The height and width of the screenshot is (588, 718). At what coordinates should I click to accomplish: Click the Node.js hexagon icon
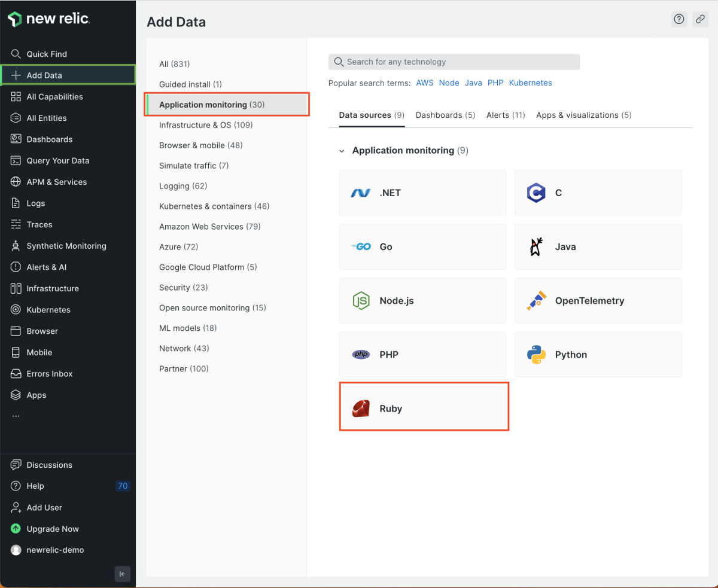point(361,301)
